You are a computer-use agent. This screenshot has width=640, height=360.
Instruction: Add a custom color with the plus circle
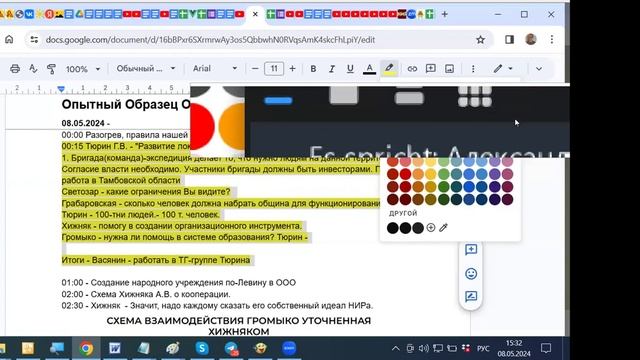click(431, 228)
